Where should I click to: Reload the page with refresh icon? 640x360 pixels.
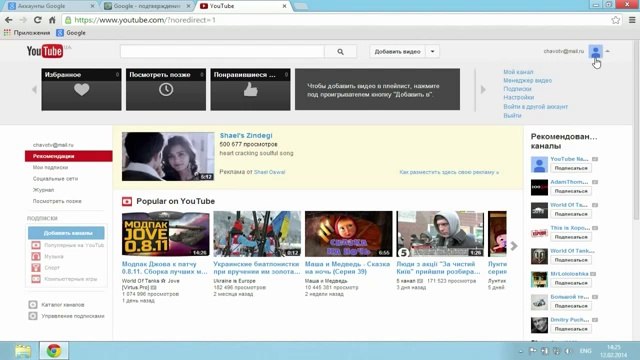point(38,20)
